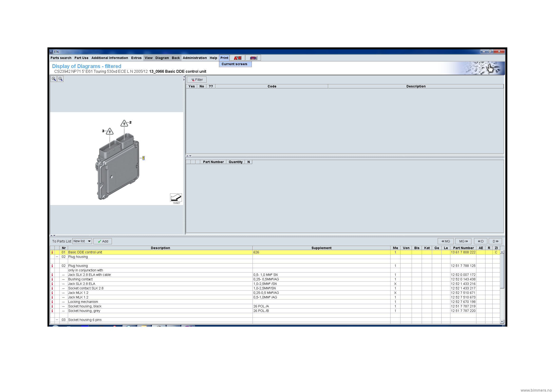The image size is (555, 392).
Task: Open info for Jack MLK 1.2 0,5-1,0MM² /AG
Action: click(52, 297)
